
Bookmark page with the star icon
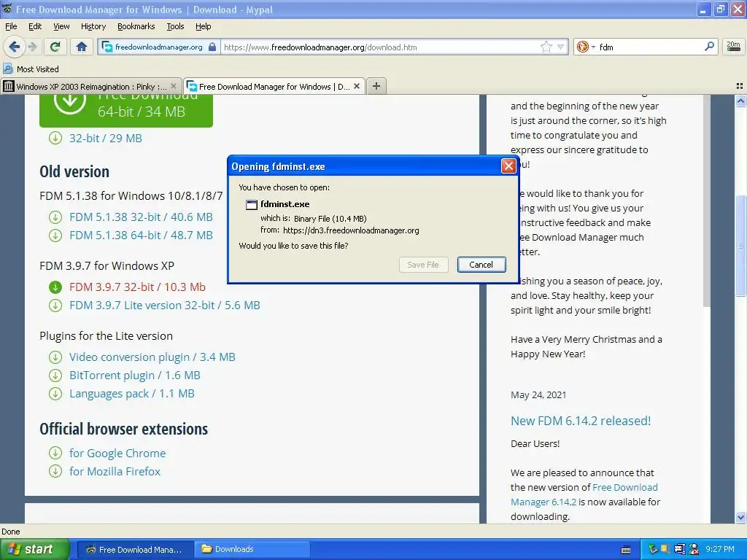(546, 47)
